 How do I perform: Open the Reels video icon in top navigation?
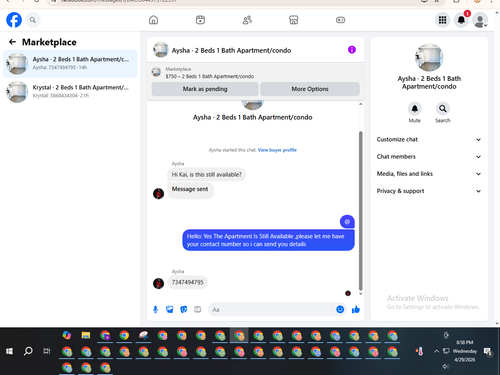point(200,20)
